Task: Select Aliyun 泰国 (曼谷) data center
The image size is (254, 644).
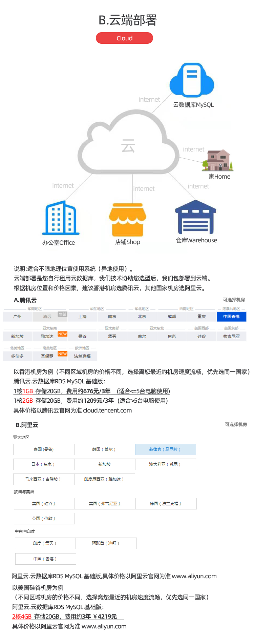Action: pyautogui.click(x=44, y=449)
